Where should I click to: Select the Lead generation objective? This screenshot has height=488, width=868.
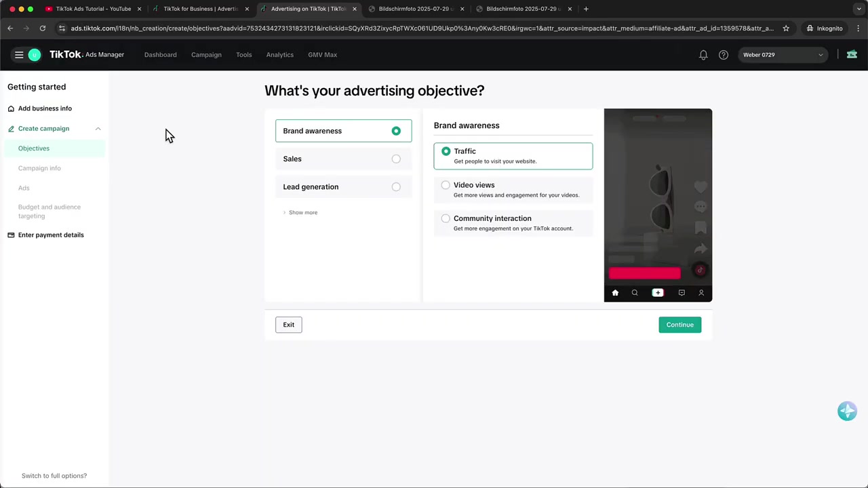pos(343,186)
